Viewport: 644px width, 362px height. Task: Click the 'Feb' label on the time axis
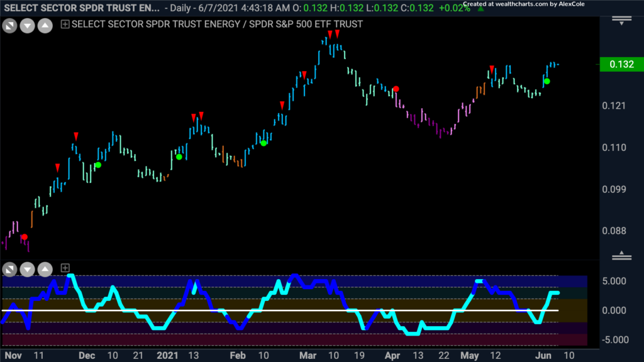click(x=237, y=356)
